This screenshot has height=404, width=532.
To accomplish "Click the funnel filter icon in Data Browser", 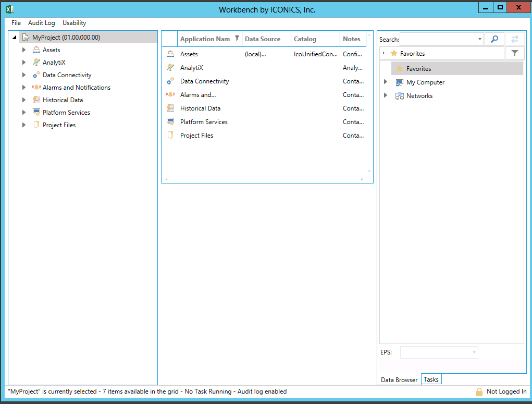I will (x=514, y=53).
